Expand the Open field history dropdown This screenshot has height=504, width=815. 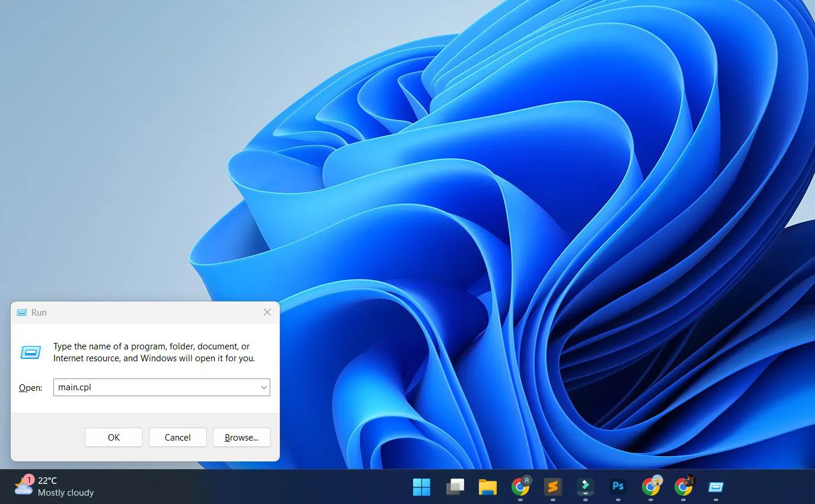[x=264, y=387]
